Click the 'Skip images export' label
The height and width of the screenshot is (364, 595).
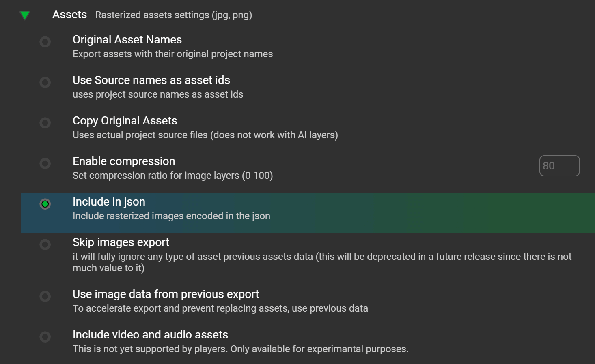pos(121,242)
